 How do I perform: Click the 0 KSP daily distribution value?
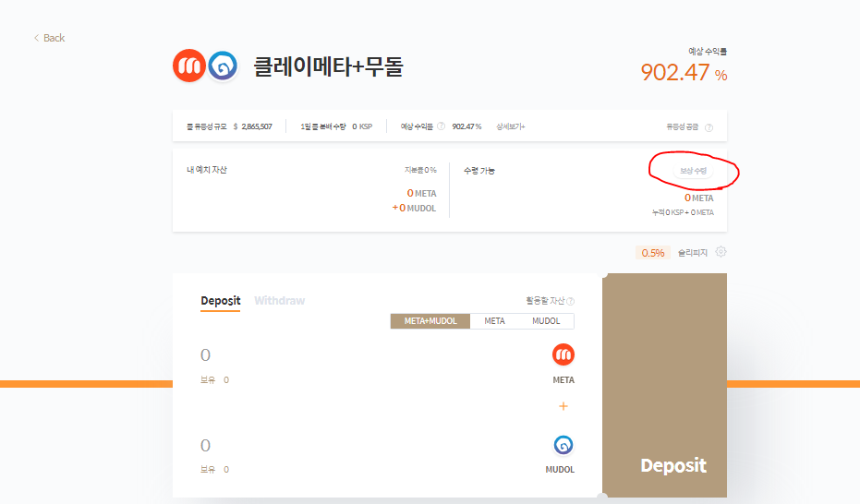point(362,126)
